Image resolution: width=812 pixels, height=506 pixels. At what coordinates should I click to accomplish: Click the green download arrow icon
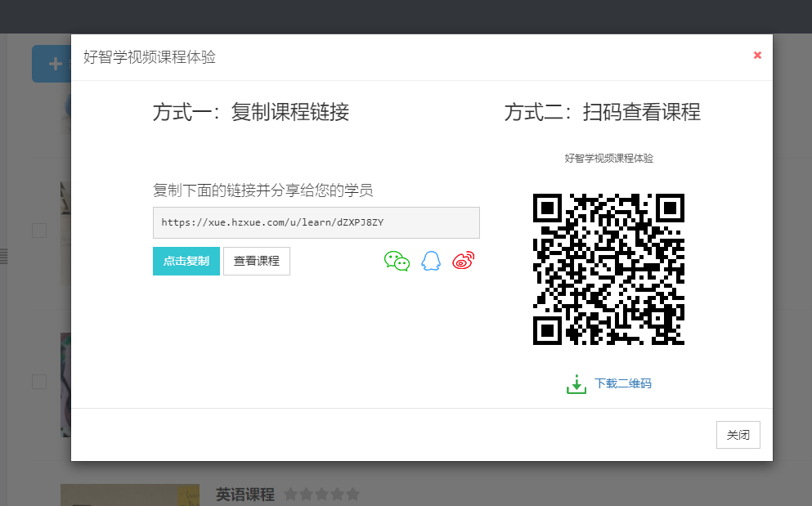point(576,384)
